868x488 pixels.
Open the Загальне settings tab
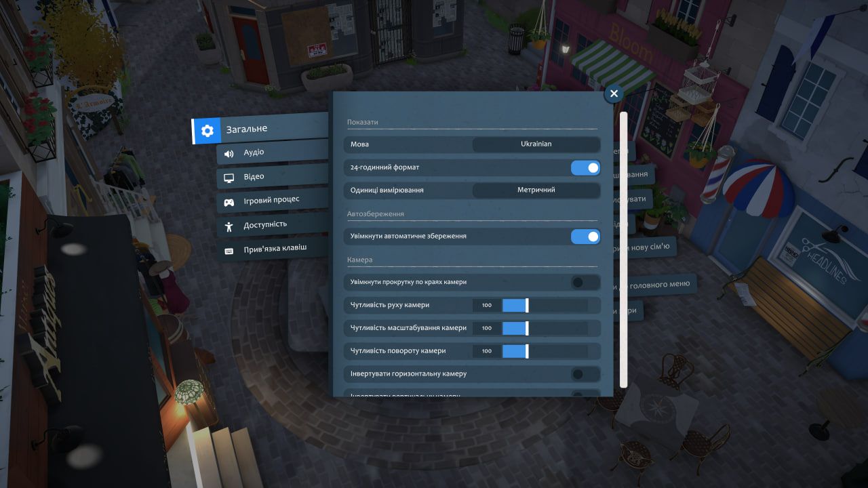[x=260, y=129]
